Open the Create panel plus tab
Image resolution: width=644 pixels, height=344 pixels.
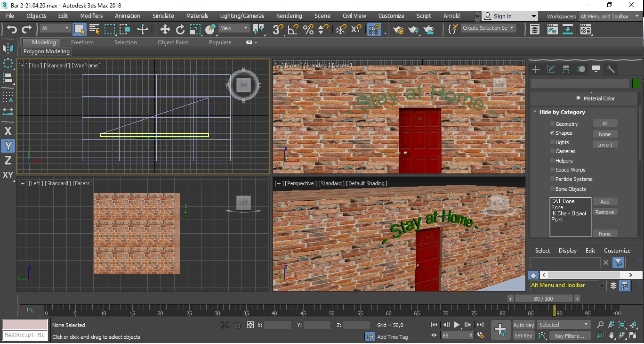point(536,69)
